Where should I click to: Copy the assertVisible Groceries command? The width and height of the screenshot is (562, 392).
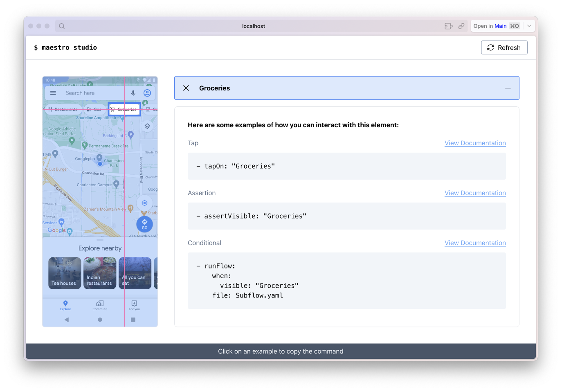[346, 216]
